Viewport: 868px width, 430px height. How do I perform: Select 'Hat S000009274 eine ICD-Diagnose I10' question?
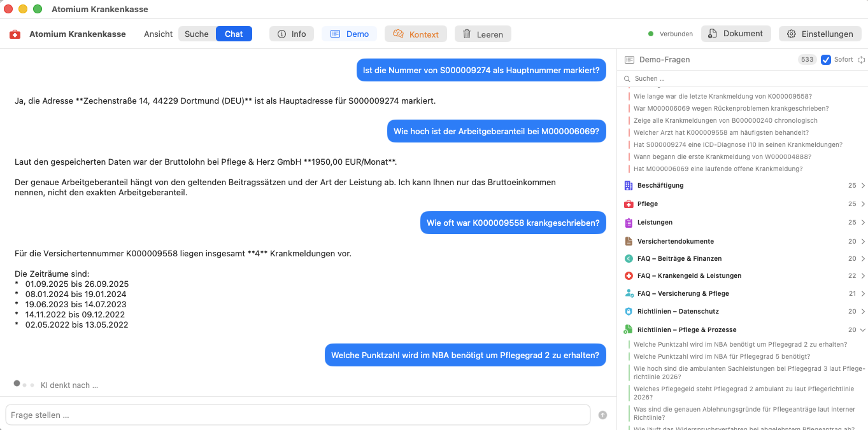tap(738, 145)
